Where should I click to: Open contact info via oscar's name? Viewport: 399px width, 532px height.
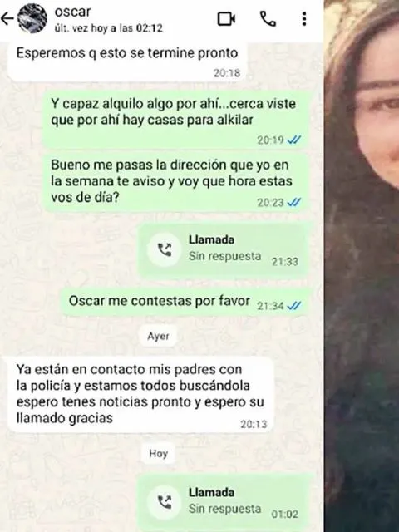click(x=72, y=12)
